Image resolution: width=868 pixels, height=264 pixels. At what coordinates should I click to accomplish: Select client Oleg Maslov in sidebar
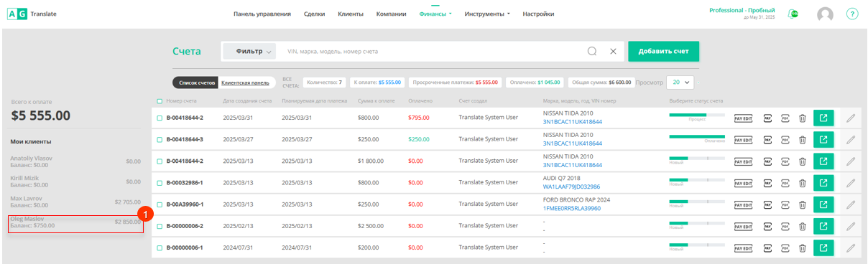click(75, 222)
